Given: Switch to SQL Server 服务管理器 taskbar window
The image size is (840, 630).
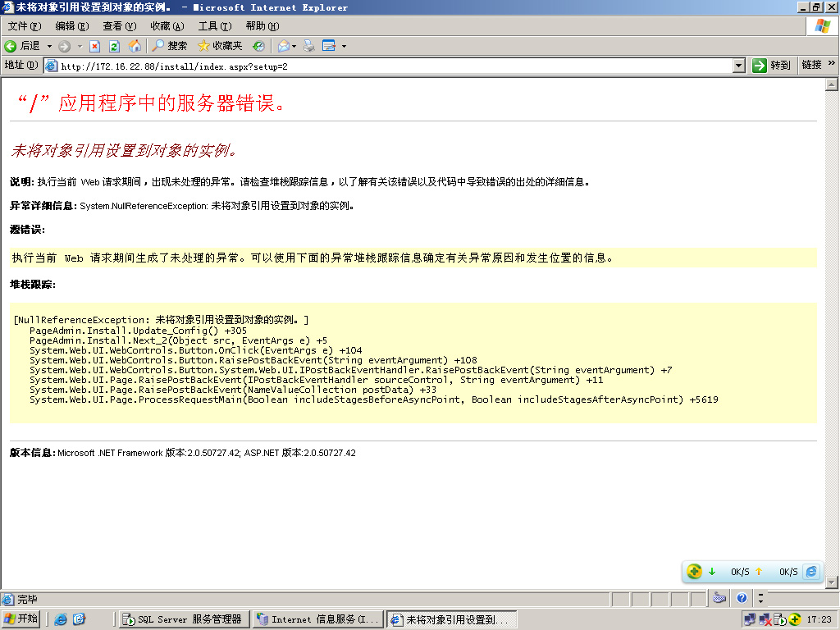Looking at the screenshot, I should coord(184,619).
